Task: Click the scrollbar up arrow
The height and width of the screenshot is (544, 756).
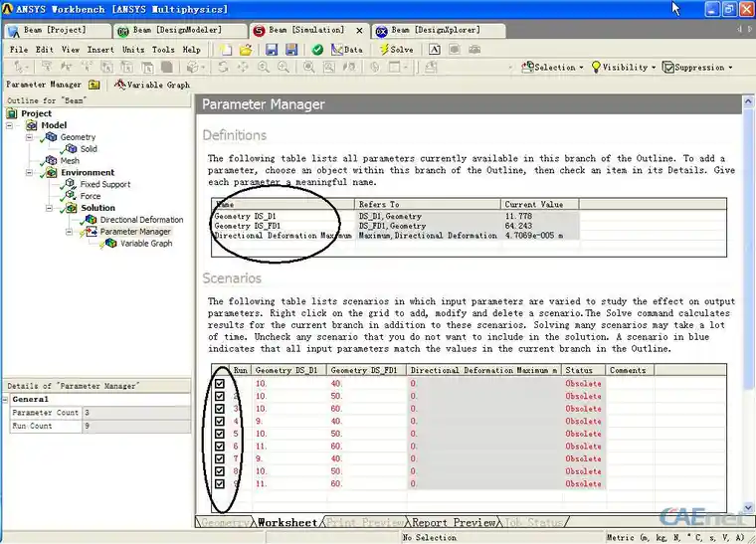Action: pyautogui.click(x=748, y=100)
